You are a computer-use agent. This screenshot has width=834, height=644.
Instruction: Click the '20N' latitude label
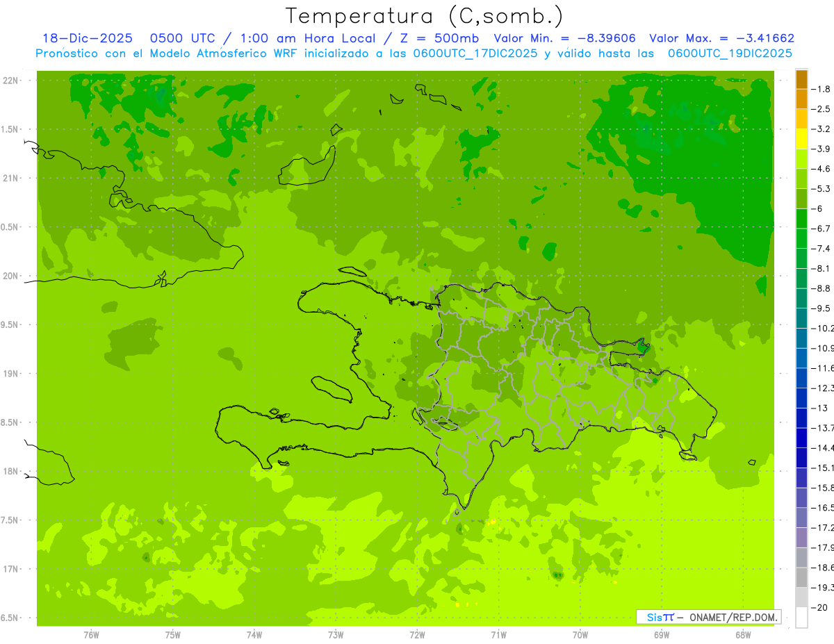(x=10, y=276)
